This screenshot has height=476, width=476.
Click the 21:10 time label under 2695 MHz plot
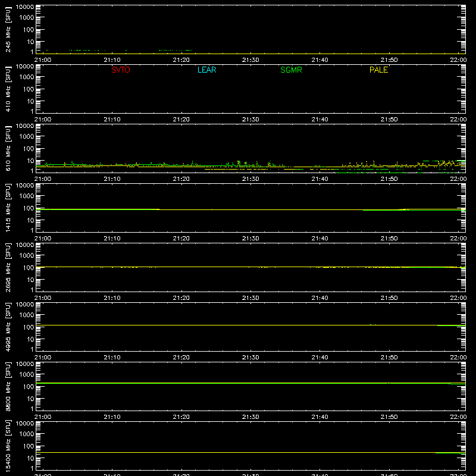112,298
